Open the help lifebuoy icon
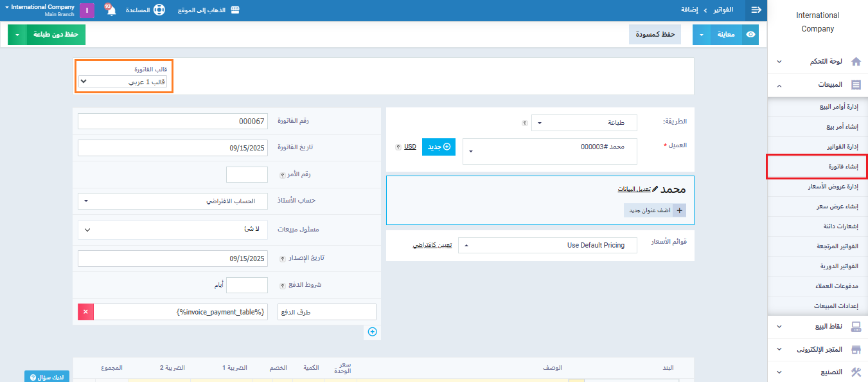The height and width of the screenshot is (382, 868). pos(159,10)
